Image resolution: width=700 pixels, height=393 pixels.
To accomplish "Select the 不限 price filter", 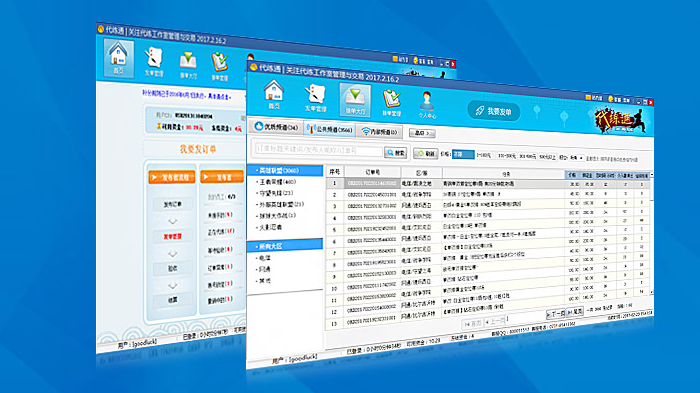I will (463, 155).
